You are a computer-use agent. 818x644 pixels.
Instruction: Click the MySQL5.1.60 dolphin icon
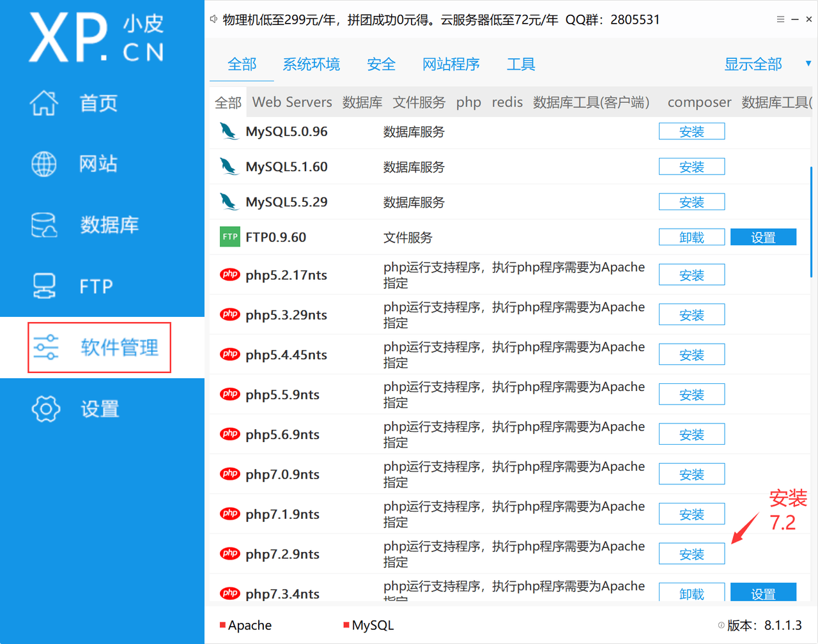pyautogui.click(x=229, y=166)
